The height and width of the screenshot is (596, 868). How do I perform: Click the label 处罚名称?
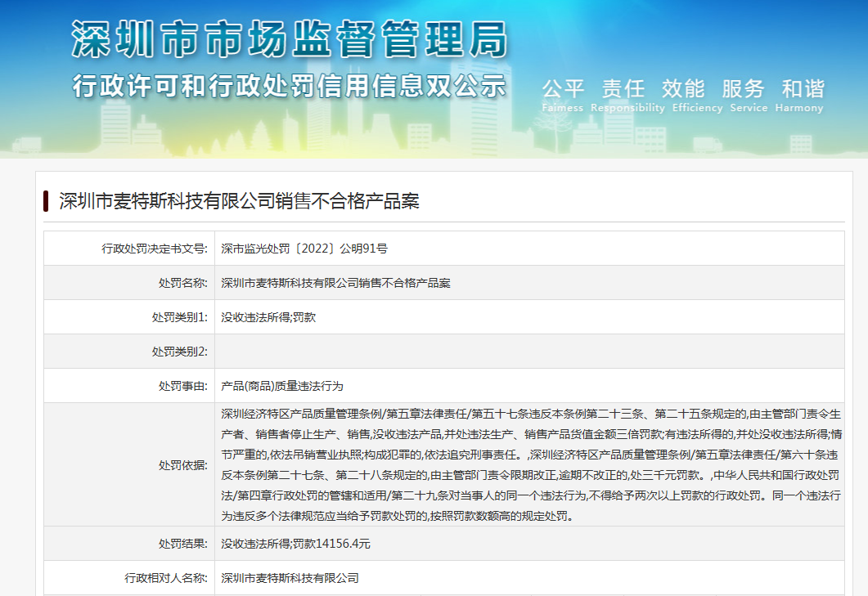coord(182,283)
